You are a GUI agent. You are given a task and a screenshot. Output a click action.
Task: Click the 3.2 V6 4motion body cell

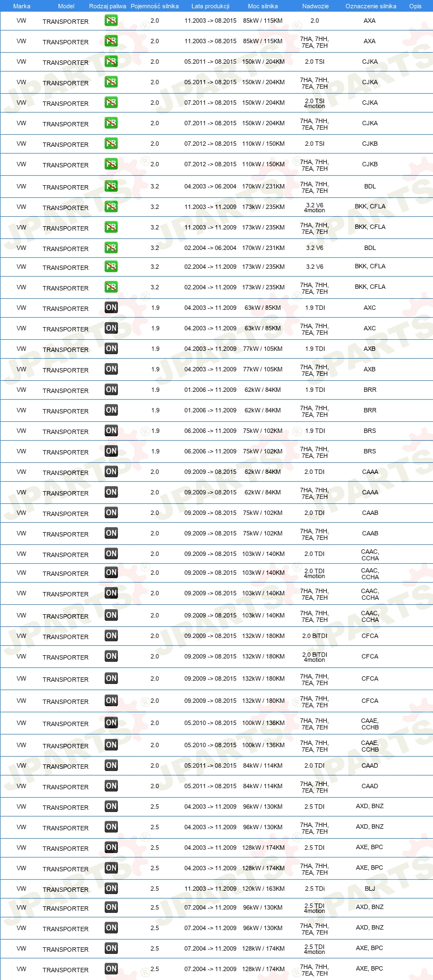pos(315,208)
